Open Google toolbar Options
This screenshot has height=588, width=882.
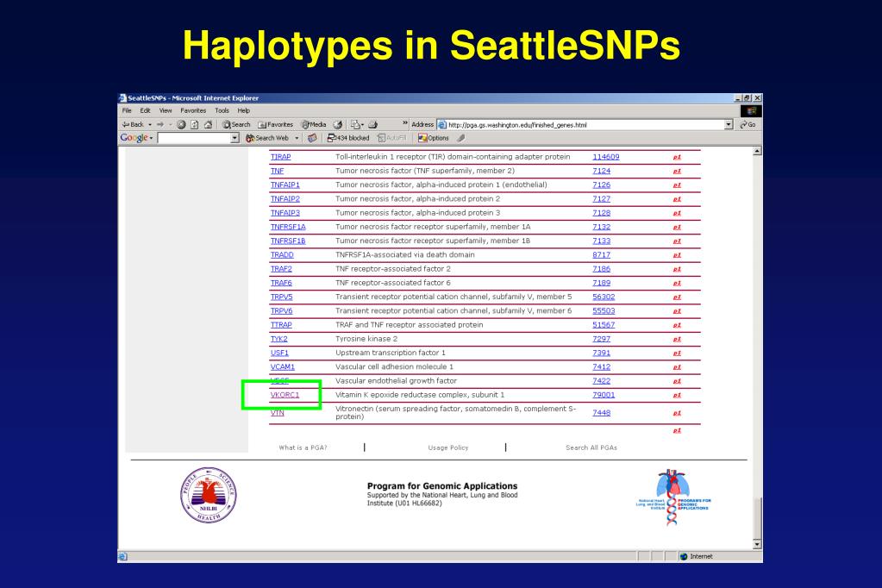point(434,138)
